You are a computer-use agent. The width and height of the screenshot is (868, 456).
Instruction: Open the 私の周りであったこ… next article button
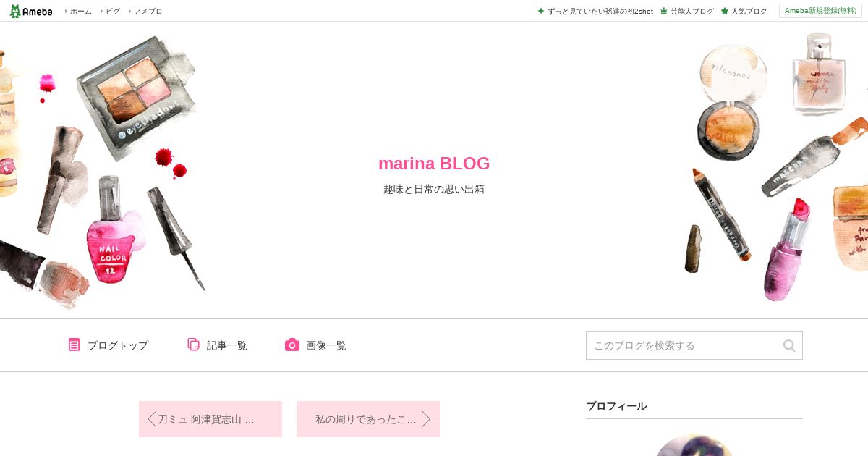pos(368,419)
